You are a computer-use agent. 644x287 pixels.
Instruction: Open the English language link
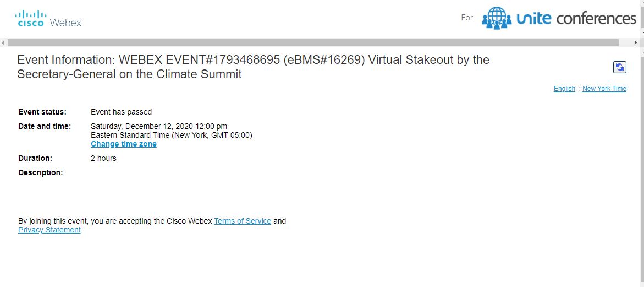tap(564, 88)
